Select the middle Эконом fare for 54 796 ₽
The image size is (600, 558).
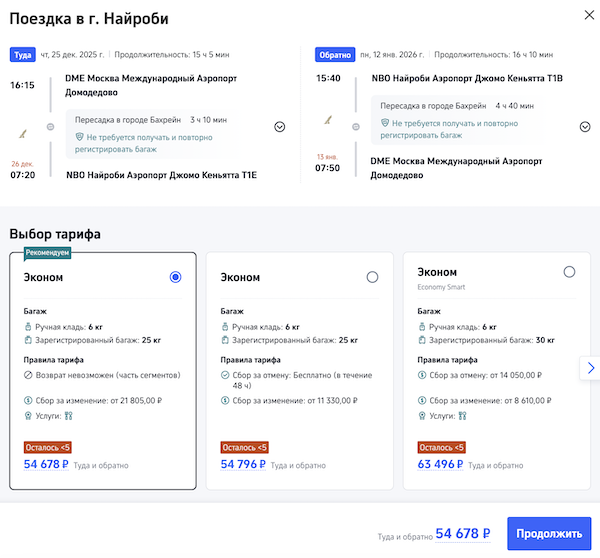pos(372,277)
